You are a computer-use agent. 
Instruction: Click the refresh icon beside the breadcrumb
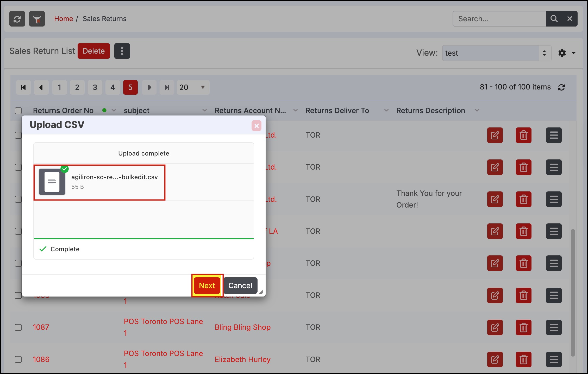pos(17,19)
